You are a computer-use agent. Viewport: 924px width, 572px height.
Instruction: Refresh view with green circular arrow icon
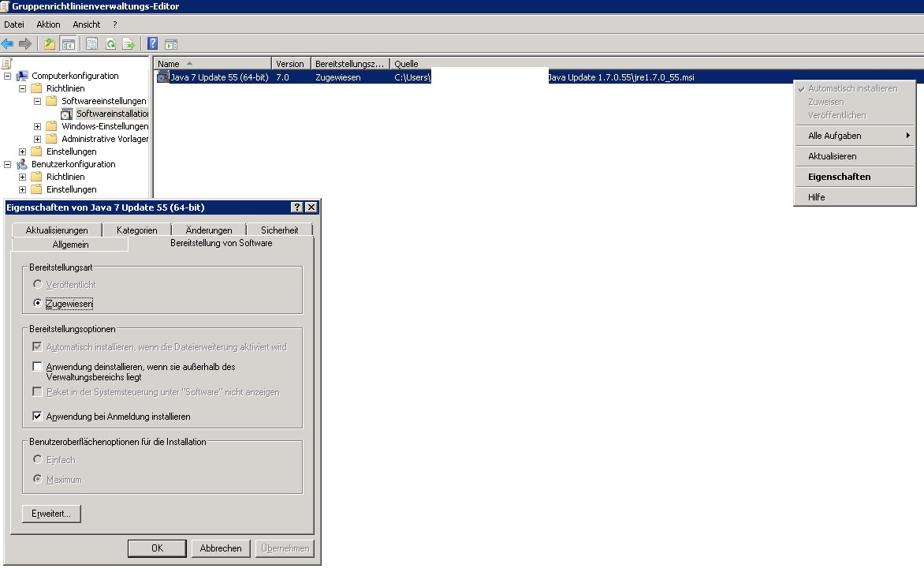click(110, 43)
